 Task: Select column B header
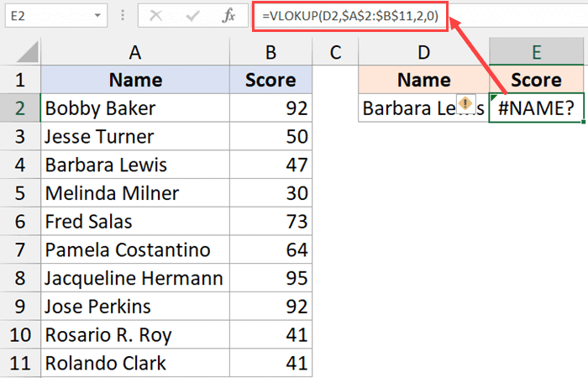270,53
